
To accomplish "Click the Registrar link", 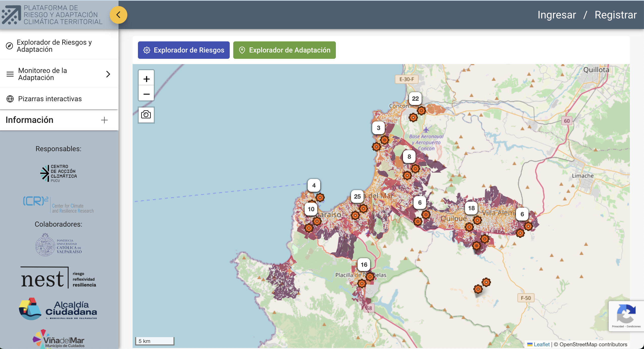I will pos(616,15).
